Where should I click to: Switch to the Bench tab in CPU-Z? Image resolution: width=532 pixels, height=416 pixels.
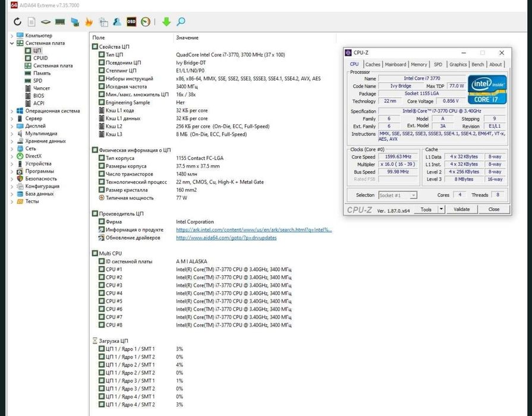click(x=478, y=64)
